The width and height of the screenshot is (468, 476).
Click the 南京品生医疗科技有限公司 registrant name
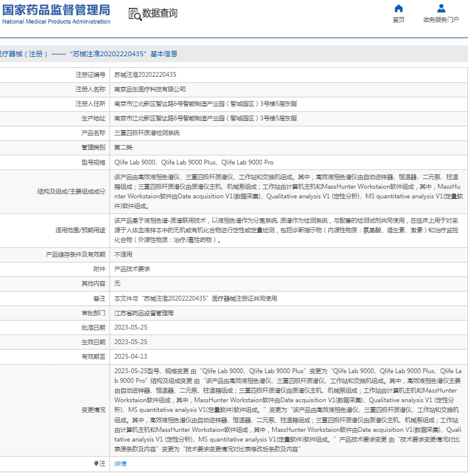click(x=150, y=90)
